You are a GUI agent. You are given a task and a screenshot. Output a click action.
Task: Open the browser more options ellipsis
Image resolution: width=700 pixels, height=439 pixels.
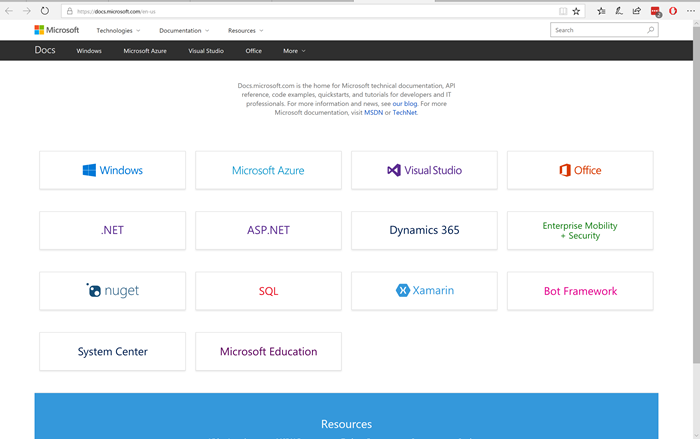[x=691, y=11]
